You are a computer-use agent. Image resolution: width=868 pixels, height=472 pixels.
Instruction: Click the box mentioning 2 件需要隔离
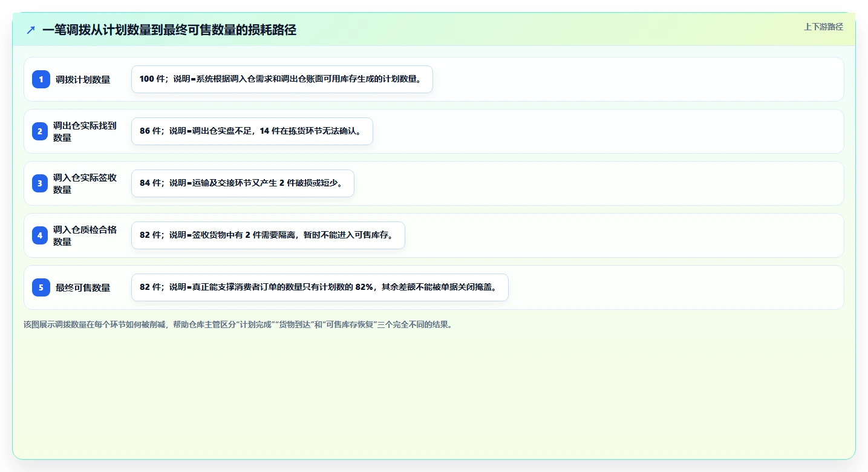point(268,235)
